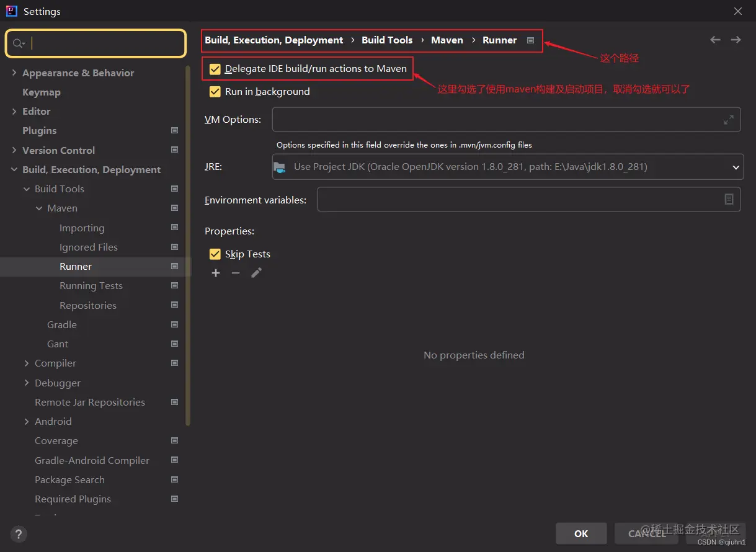The height and width of the screenshot is (552, 756).
Task: Click project icon next to Runner row
Action: (x=174, y=266)
